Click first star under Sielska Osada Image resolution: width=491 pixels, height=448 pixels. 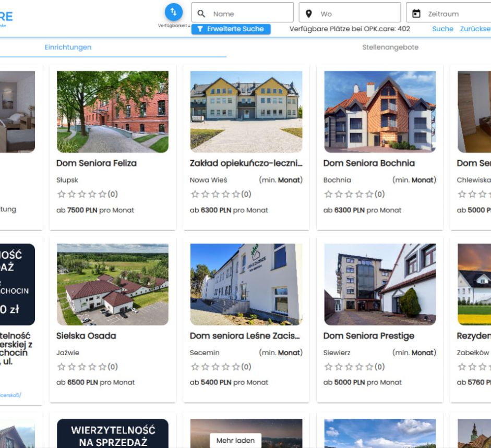(x=61, y=367)
